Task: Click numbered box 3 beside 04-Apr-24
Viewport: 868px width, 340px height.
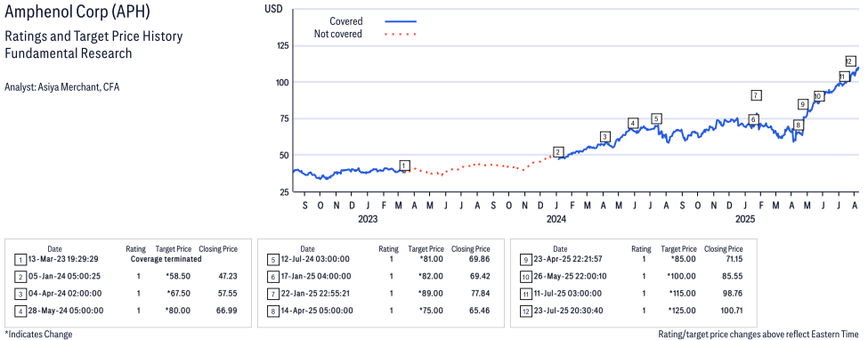Action: tap(20, 294)
